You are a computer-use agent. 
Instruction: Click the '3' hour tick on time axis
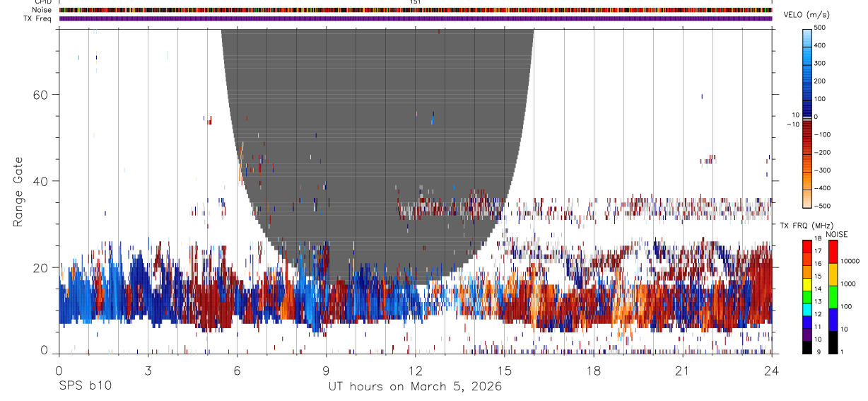[148, 371]
